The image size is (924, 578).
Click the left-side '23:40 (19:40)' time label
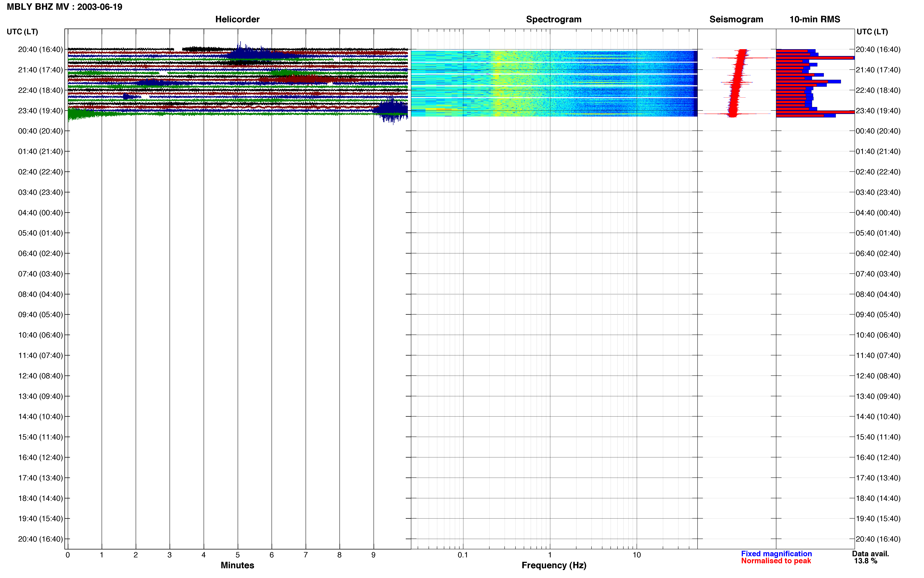(41, 110)
